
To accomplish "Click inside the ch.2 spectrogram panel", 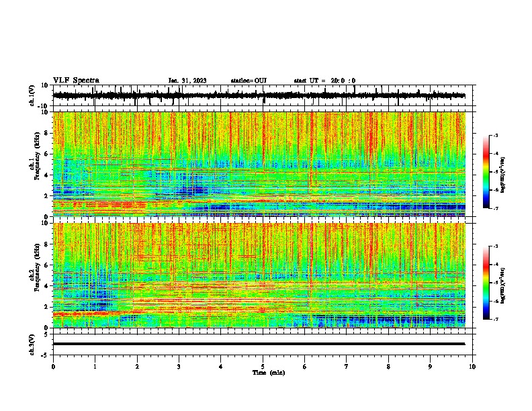I will (x=259, y=275).
